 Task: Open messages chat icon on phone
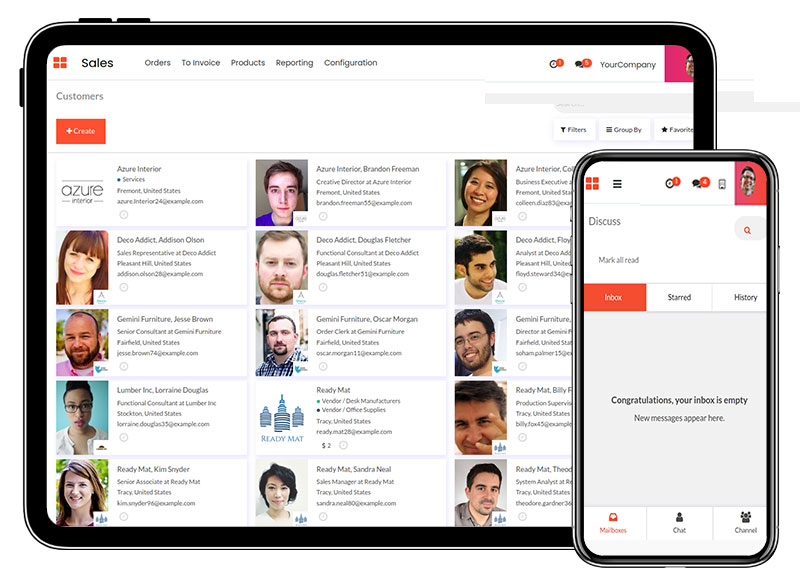[x=697, y=184]
